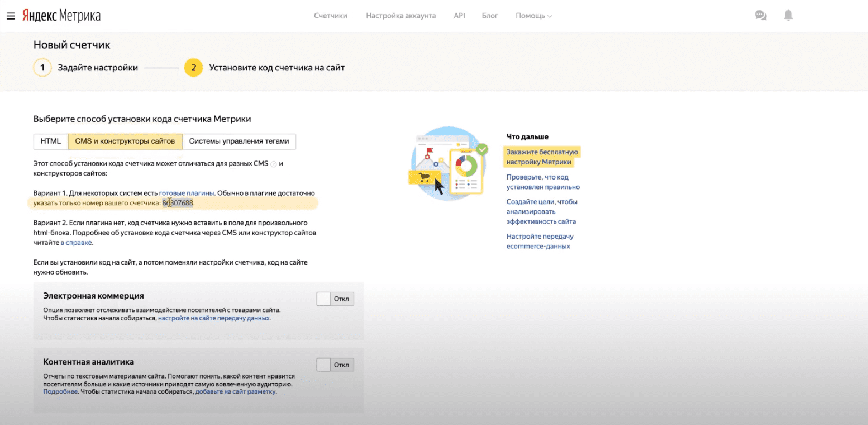Open the chat messages icon
This screenshot has height=425, width=868.
tap(760, 16)
